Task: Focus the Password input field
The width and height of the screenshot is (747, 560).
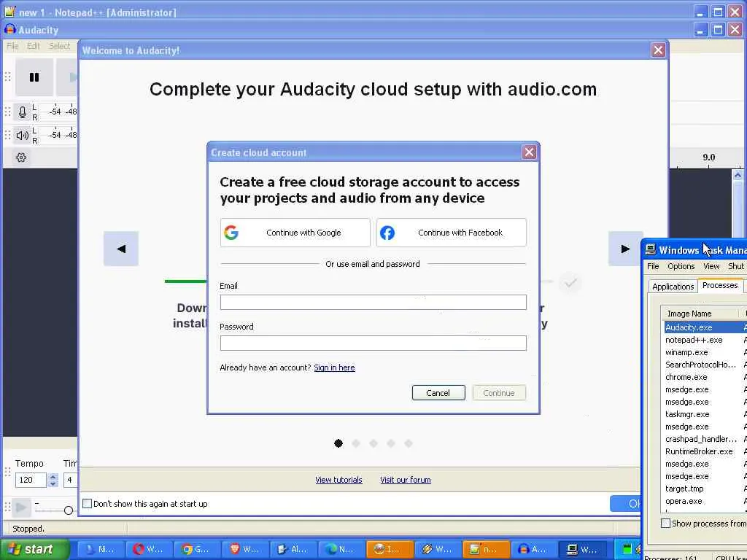Action: tap(373, 343)
